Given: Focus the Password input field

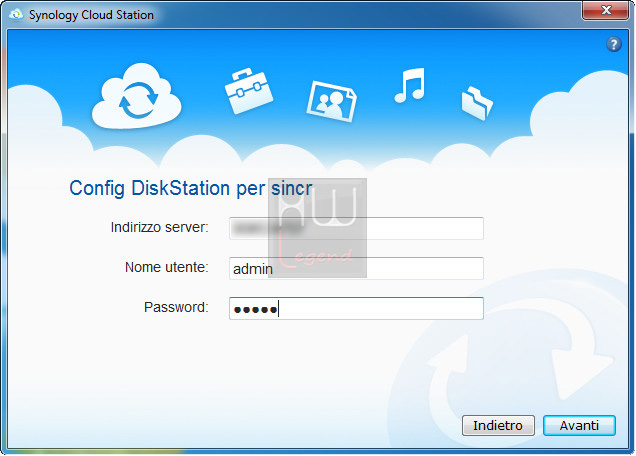Looking at the screenshot, I should point(356,308).
